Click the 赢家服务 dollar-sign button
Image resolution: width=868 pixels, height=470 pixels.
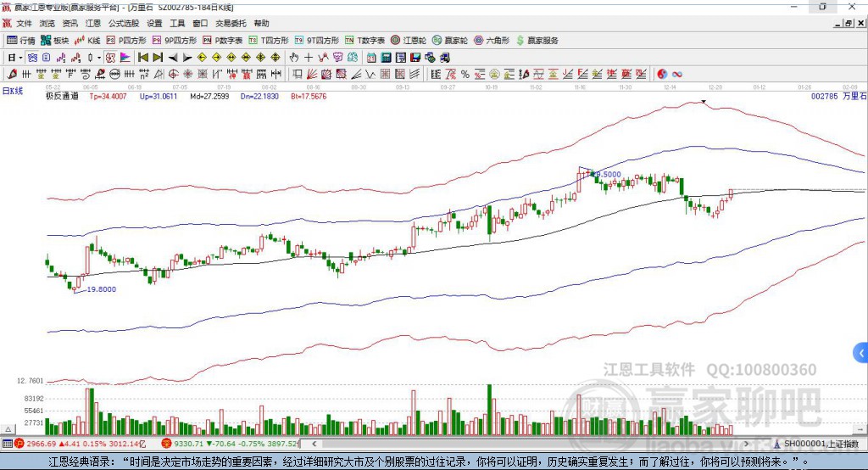(537, 41)
